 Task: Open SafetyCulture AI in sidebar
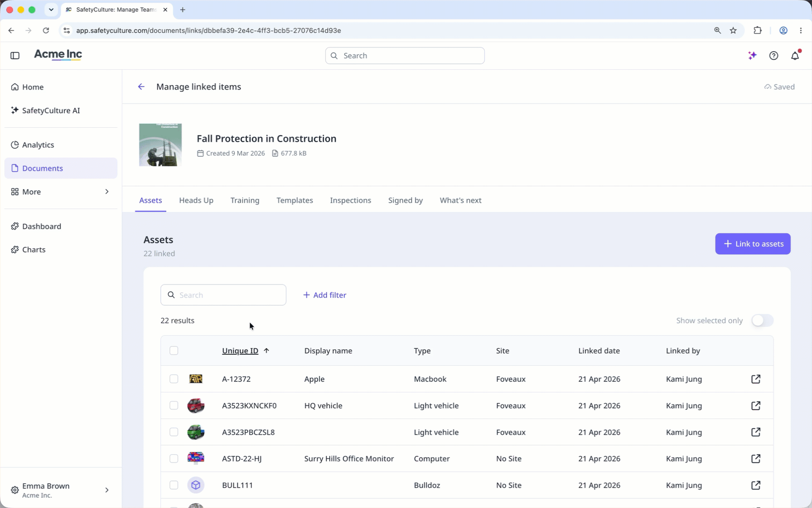(x=61, y=110)
